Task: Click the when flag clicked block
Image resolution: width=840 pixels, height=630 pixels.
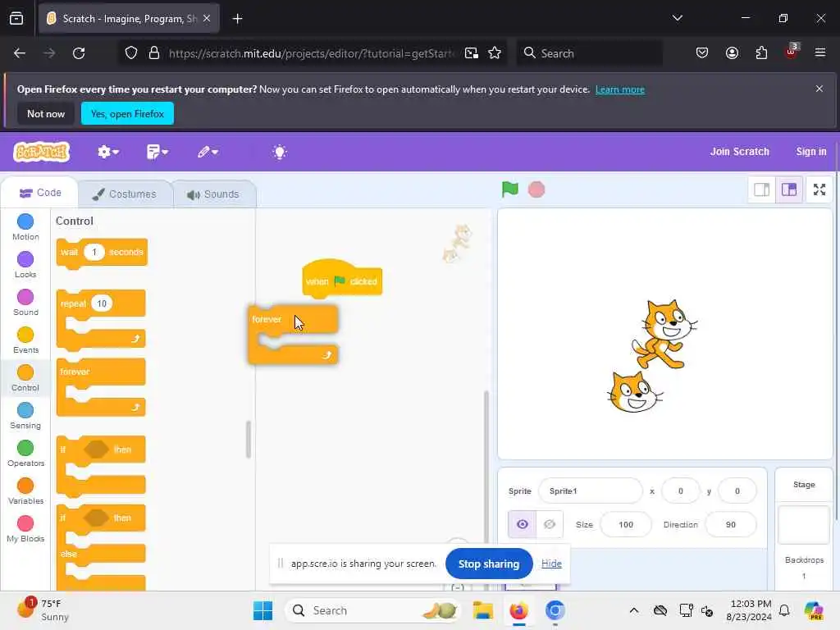Action: [x=342, y=279]
